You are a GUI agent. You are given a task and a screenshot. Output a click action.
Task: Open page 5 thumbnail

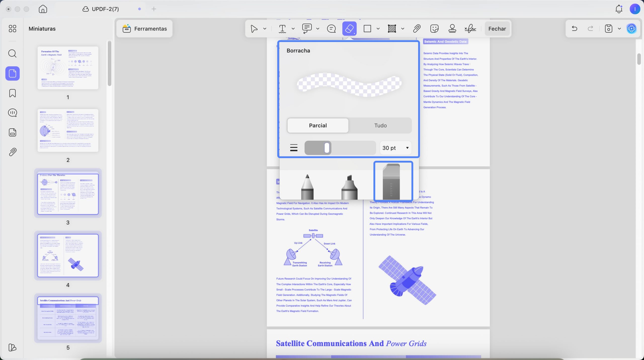point(68,318)
